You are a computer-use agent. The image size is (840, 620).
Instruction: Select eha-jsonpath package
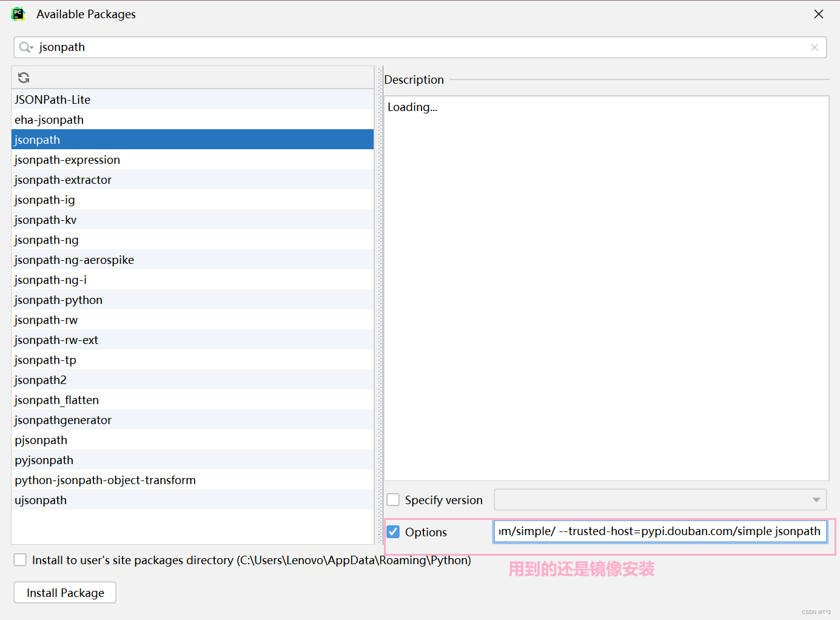click(x=193, y=120)
